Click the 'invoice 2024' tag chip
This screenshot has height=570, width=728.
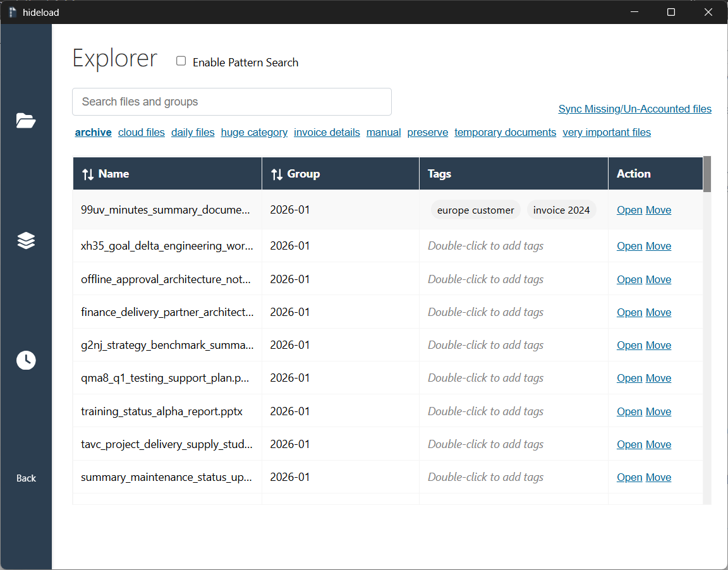pos(561,210)
